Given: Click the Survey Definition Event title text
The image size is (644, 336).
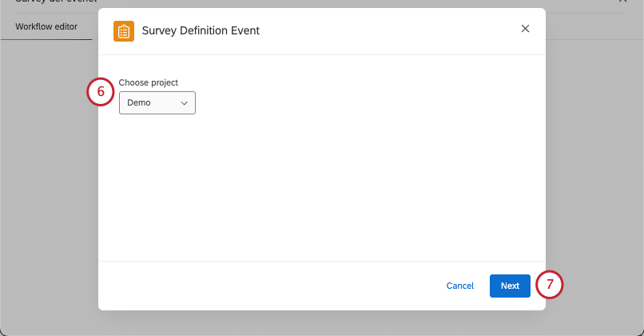Looking at the screenshot, I should click(x=201, y=31).
